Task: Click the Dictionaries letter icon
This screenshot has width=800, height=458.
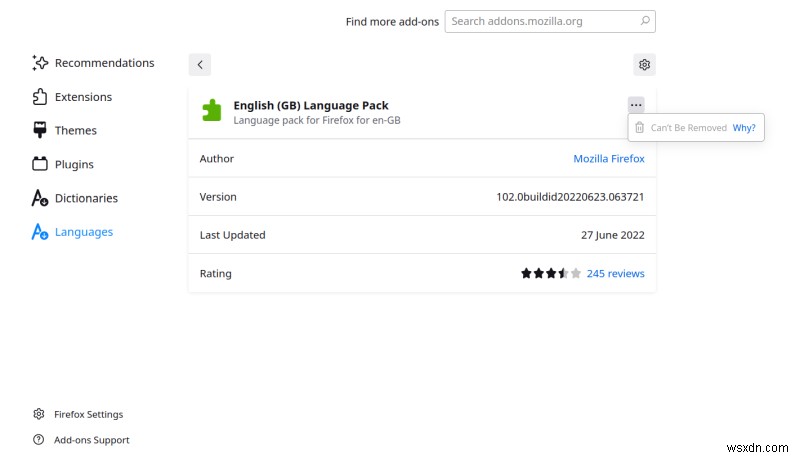Action: pyautogui.click(x=40, y=198)
